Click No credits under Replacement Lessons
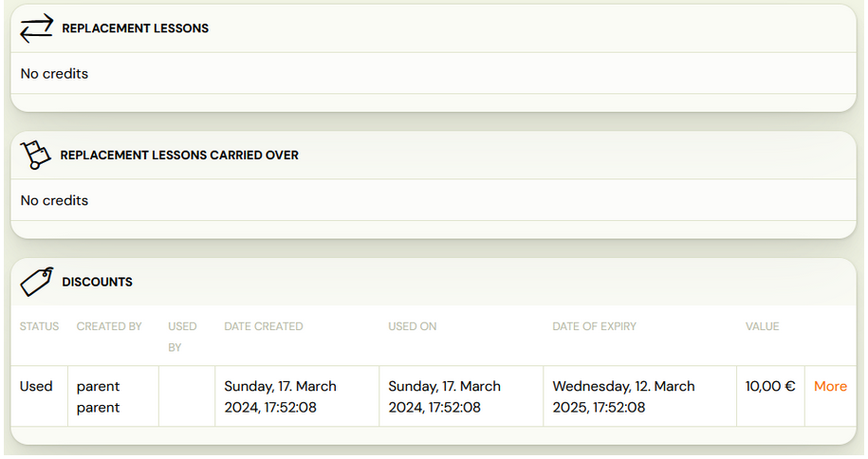Image resolution: width=868 pixels, height=459 pixels. [54, 74]
